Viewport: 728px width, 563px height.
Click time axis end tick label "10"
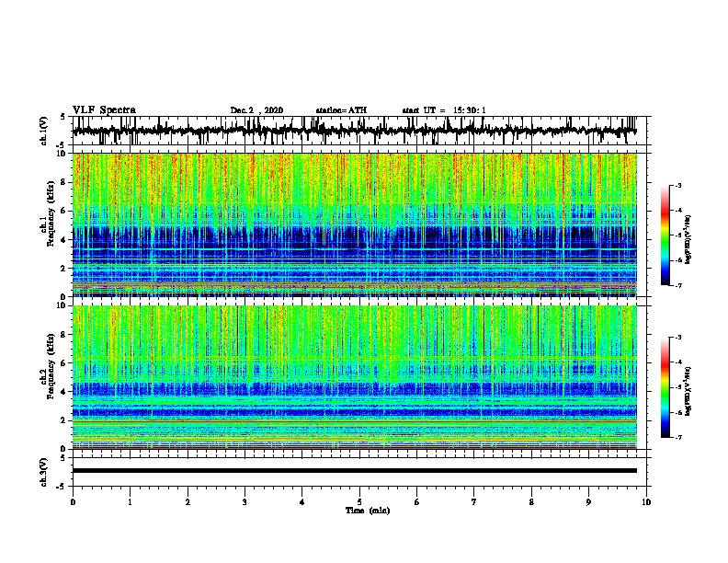click(x=646, y=502)
